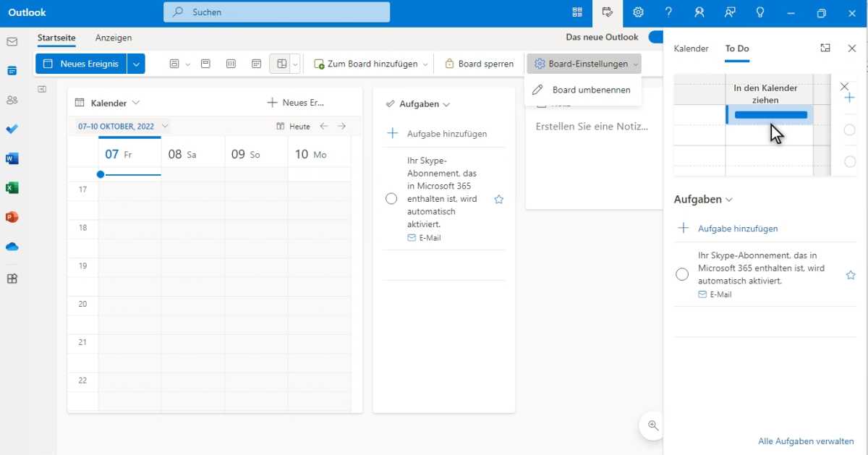Switch to the Anzeigen tab
This screenshot has height=455, width=868.
[113, 38]
